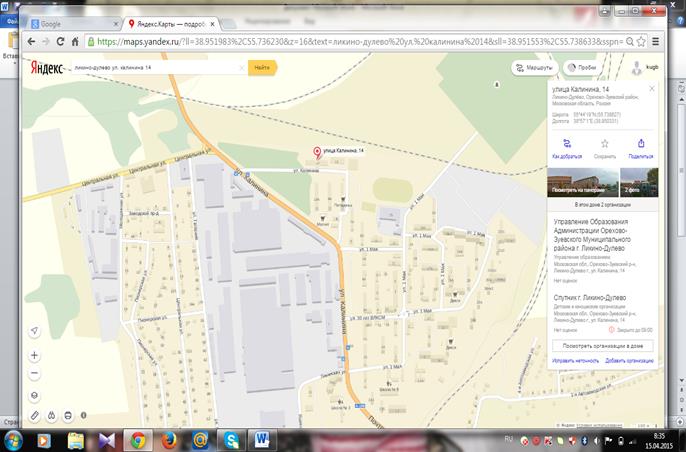Open the 2 фото thumbnail

point(639,182)
